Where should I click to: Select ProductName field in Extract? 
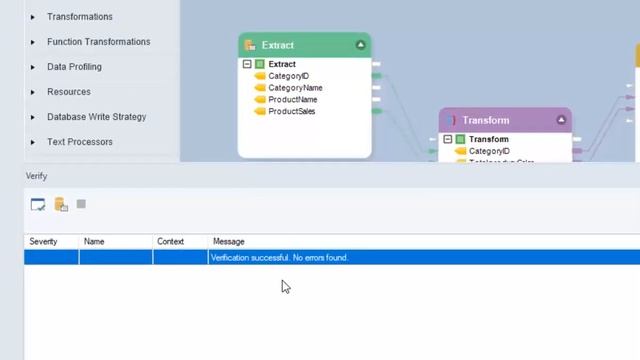pos(293,100)
